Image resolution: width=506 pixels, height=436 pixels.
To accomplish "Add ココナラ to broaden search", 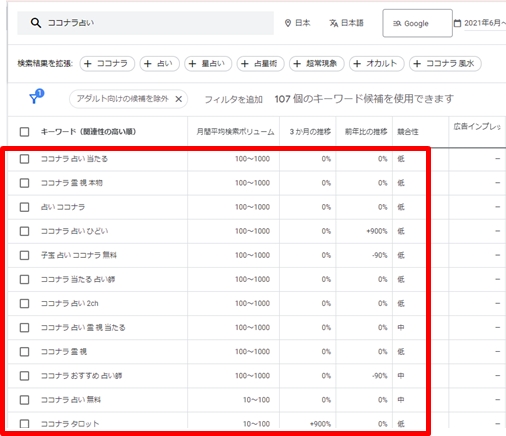I will coord(107,63).
